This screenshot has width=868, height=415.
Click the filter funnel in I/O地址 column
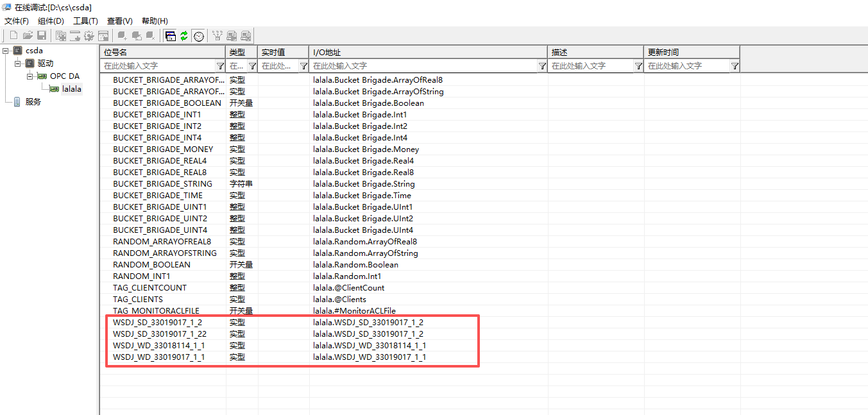coord(542,66)
